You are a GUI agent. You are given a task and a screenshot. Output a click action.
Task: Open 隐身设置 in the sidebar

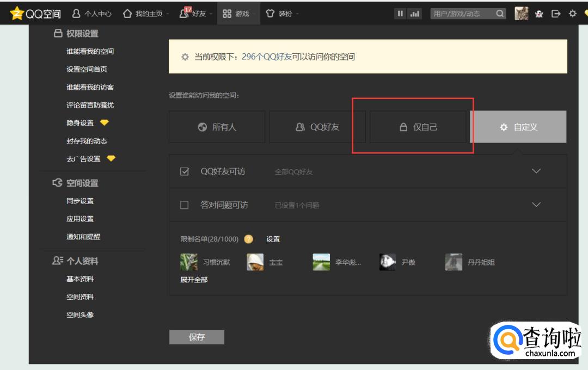pyautogui.click(x=80, y=123)
